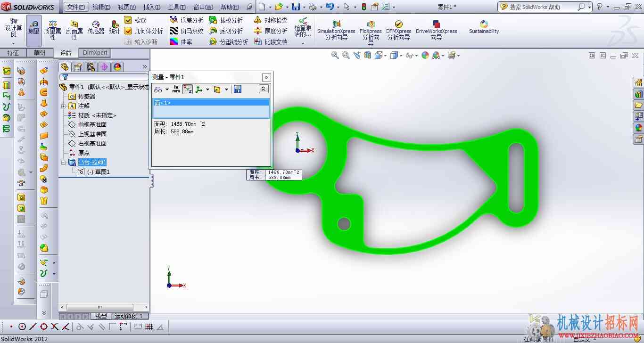Open 质量属性 mass properties tool

53,30
